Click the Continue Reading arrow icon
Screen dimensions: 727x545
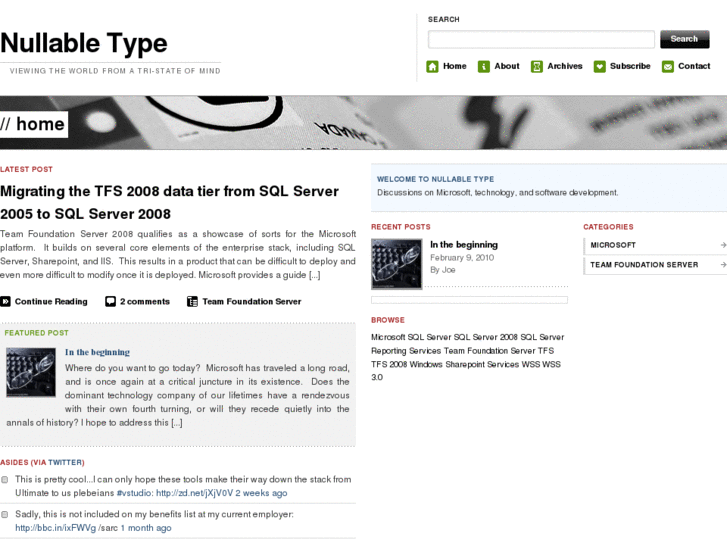coord(5,301)
